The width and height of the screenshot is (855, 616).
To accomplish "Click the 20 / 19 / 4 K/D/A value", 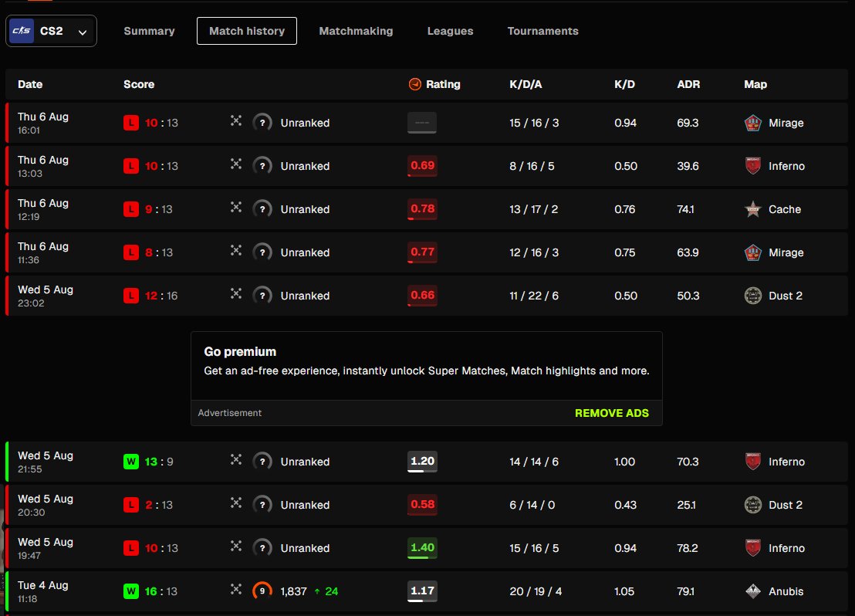I will pyautogui.click(x=536, y=591).
